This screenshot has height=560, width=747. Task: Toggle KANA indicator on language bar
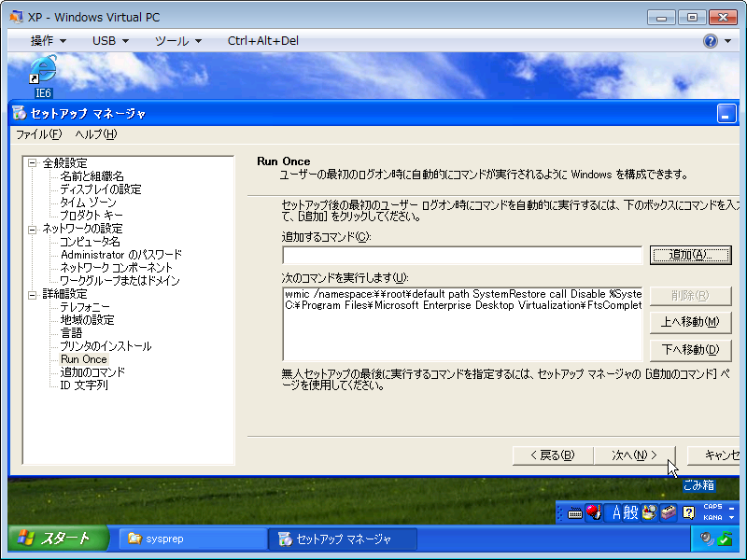(x=712, y=518)
